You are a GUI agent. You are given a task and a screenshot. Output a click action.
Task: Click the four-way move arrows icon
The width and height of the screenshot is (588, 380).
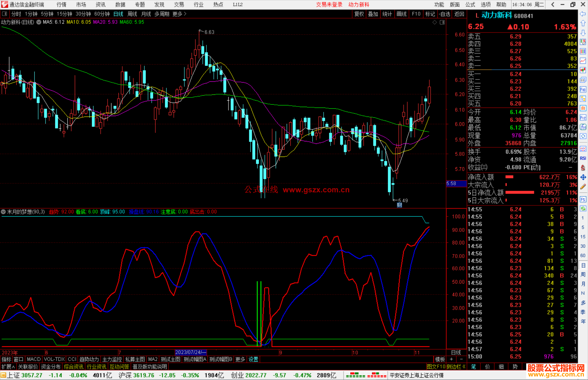(x=583, y=177)
